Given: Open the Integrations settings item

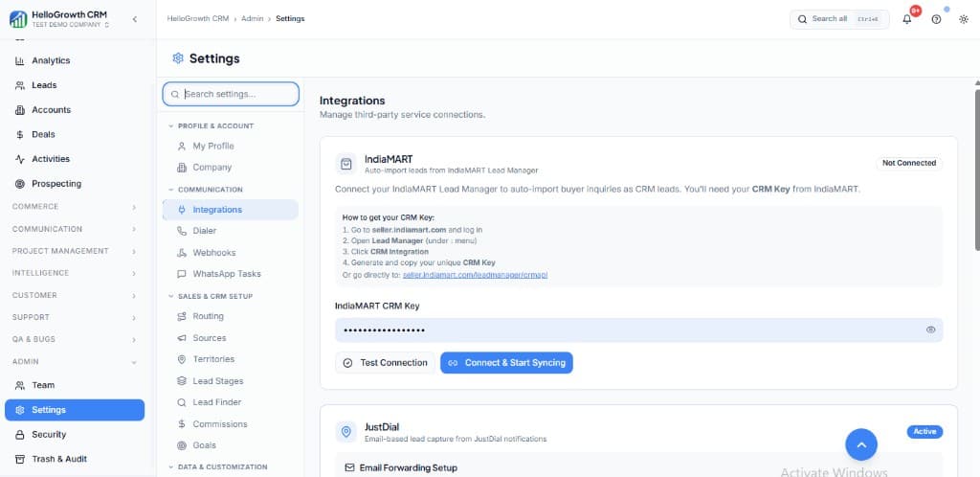Looking at the screenshot, I should coord(230,210).
